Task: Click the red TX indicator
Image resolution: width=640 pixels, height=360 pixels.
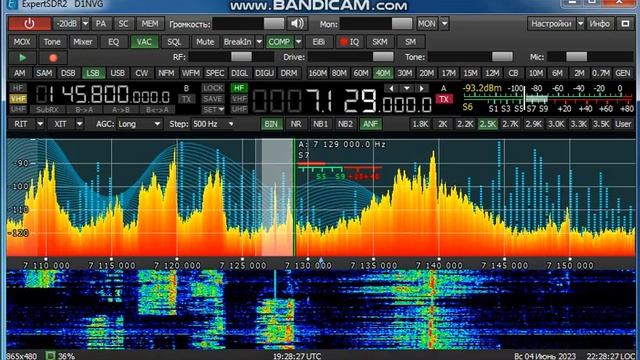Action: (444, 99)
